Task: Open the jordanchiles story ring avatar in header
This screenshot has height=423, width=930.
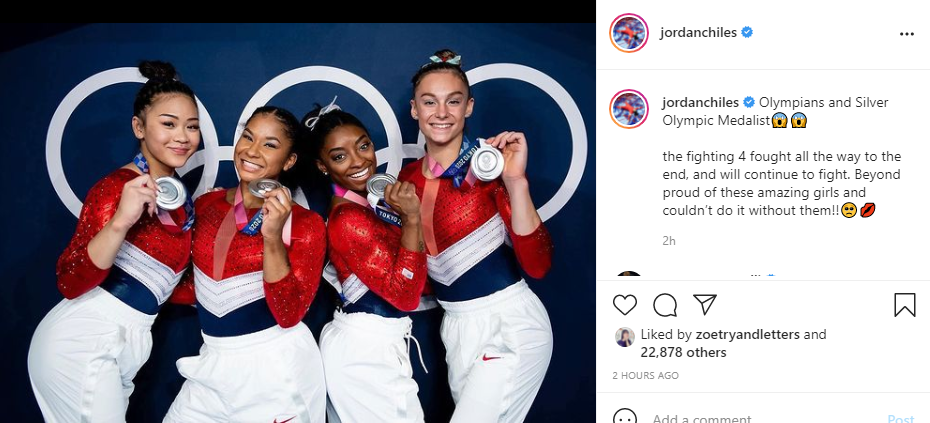Action: click(x=629, y=33)
